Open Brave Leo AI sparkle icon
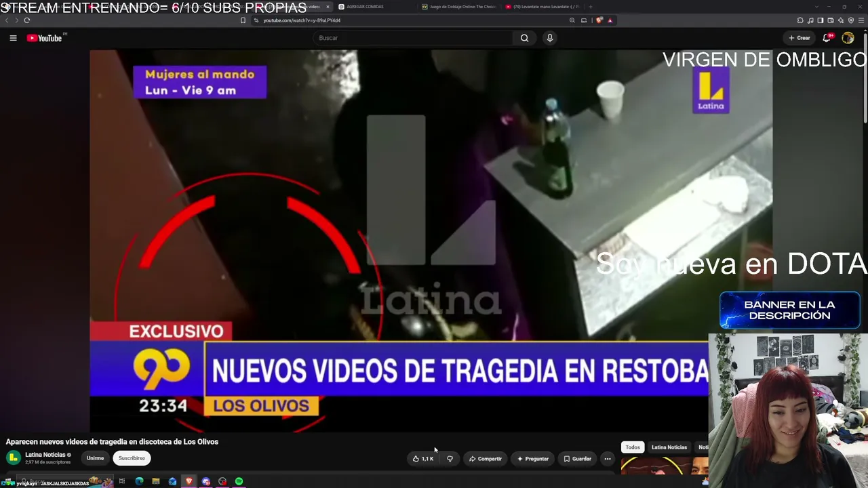The width and height of the screenshot is (868, 488). [x=841, y=20]
